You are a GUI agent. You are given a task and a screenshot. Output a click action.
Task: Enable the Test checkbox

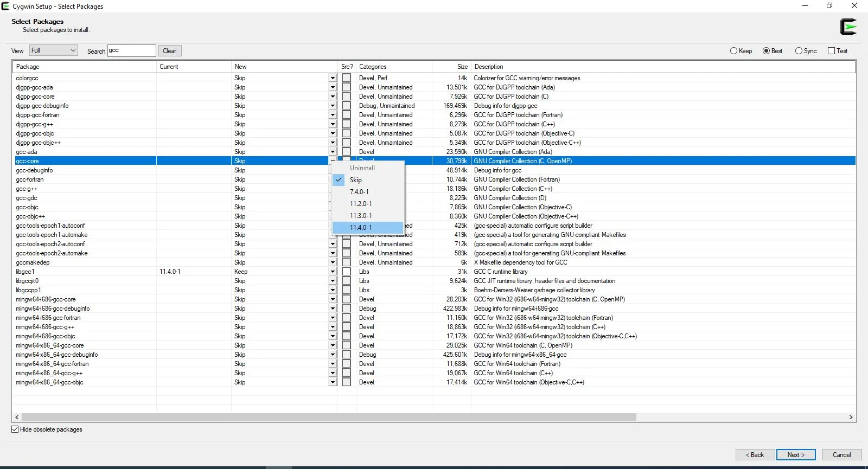pos(838,51)
